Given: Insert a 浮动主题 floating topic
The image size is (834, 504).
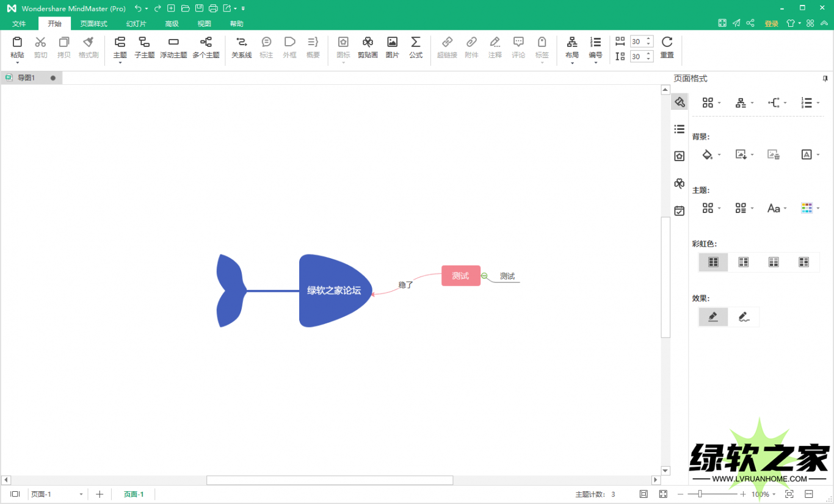Looking at the screenshot, I should [x=173, y=48].
